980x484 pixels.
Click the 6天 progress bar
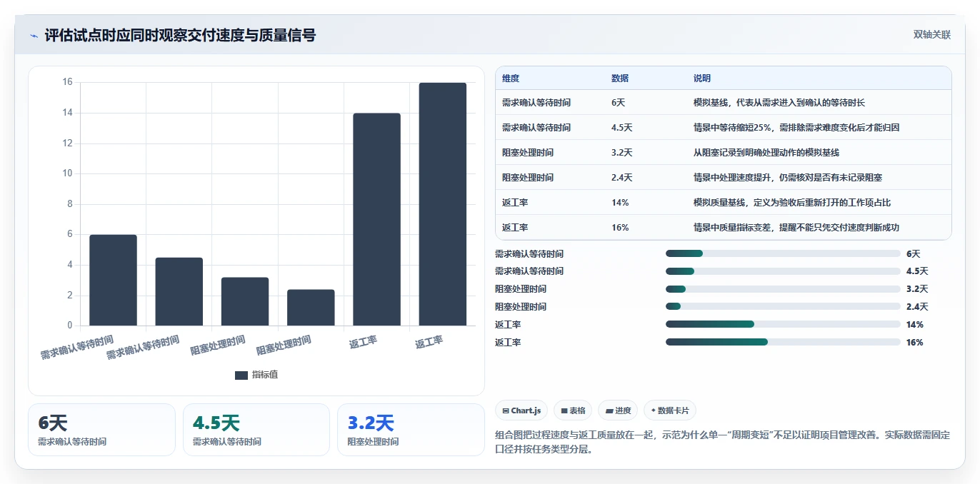783,253
